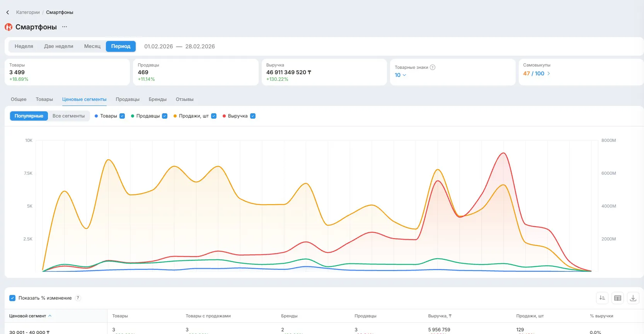644x334 pixels.
Task: Click the orange Продажи, шт legend dot
Action: click(x=175, y=116)
